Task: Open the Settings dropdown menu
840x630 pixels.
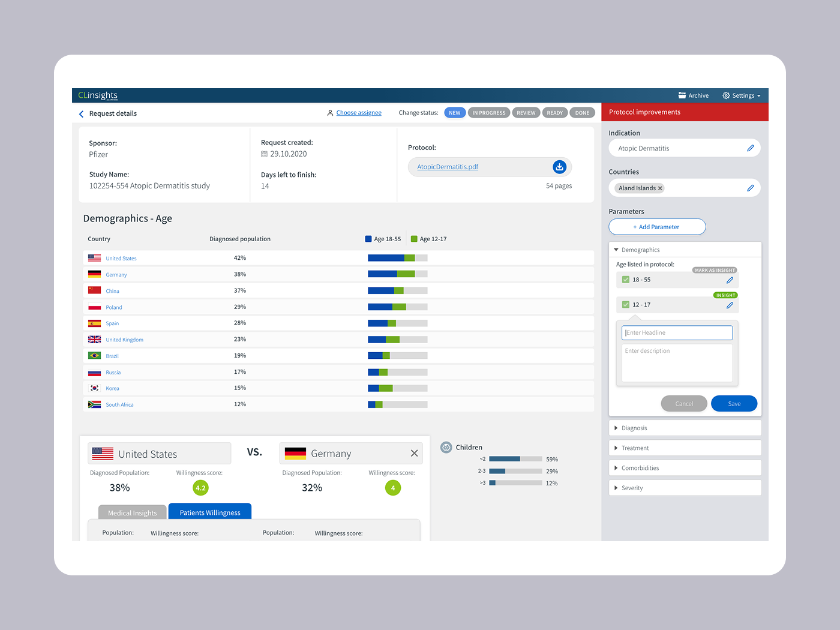Action: pyautogui.click(x=742, y=95)
